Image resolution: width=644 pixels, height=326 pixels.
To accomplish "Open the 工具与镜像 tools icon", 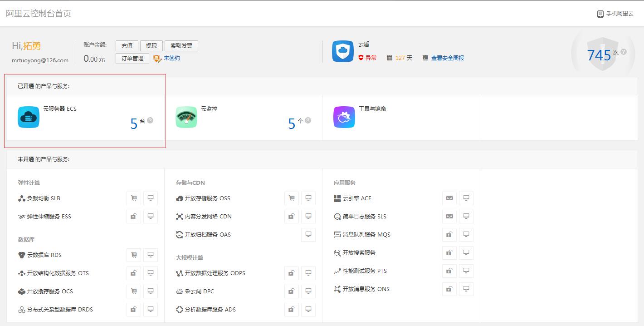I will [x=343, y=117].
